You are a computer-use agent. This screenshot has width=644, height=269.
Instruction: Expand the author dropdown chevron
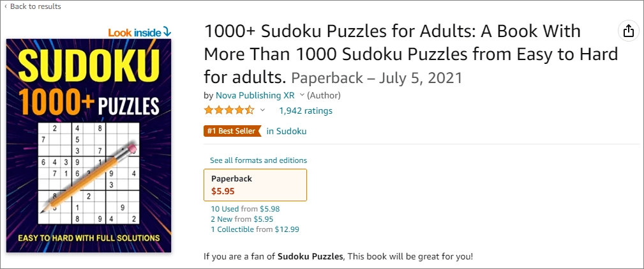[x=302, y=95]
